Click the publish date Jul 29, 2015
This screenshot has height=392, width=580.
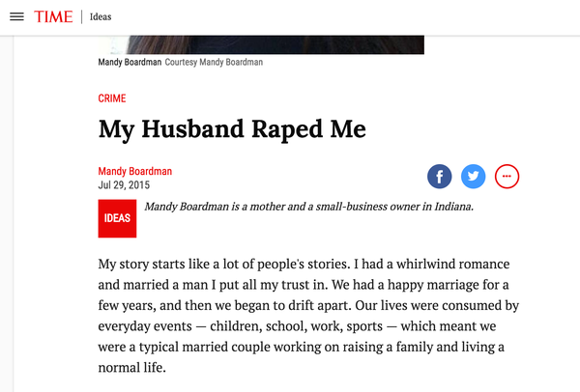pyautogui.click(x=124, y=185)
